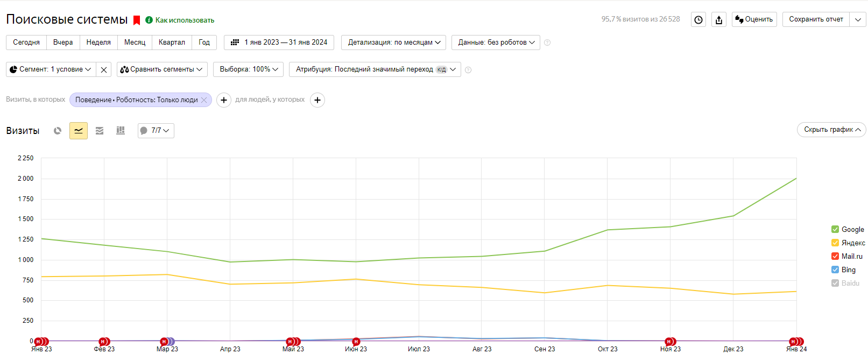Screen dimensions: 868x361
Task: Toggle the Google series checkbox
Action: 835,229
